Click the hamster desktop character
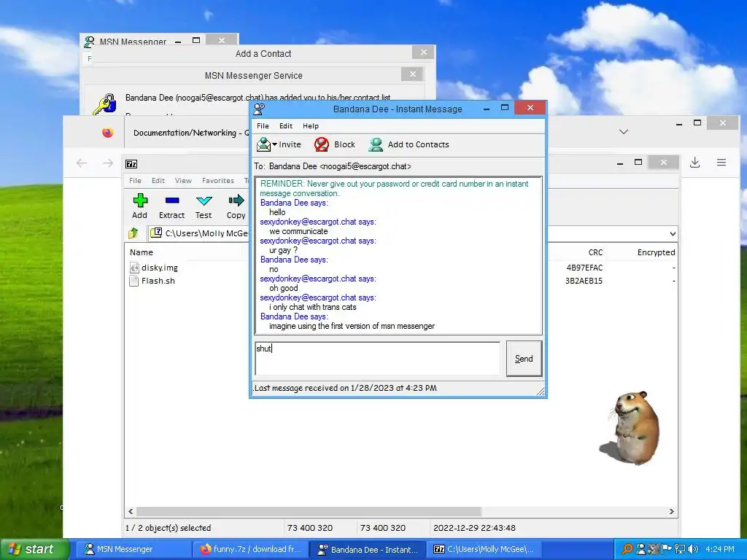 click(x=630, y=427)
